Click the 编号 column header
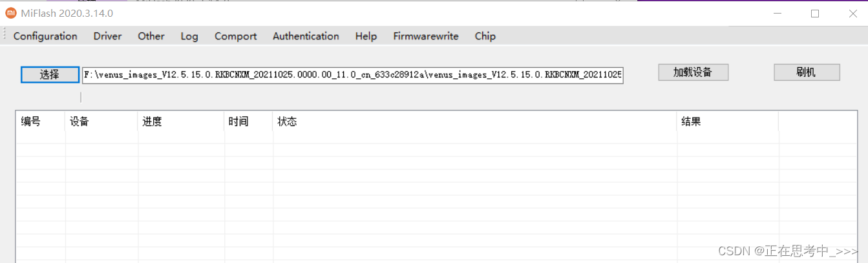 (40, 121)
